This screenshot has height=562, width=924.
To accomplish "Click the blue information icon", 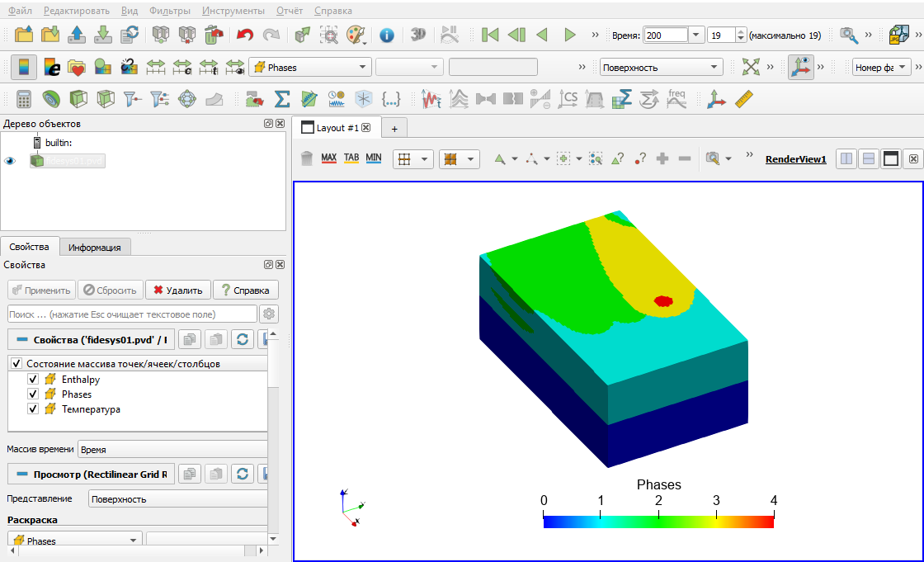I will (x=387, y=35).
